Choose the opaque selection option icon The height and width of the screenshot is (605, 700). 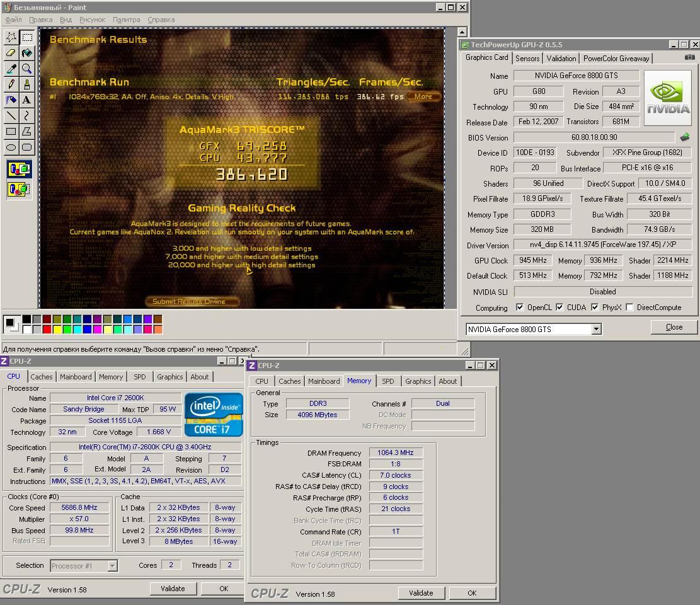click(x=19, y=170)
